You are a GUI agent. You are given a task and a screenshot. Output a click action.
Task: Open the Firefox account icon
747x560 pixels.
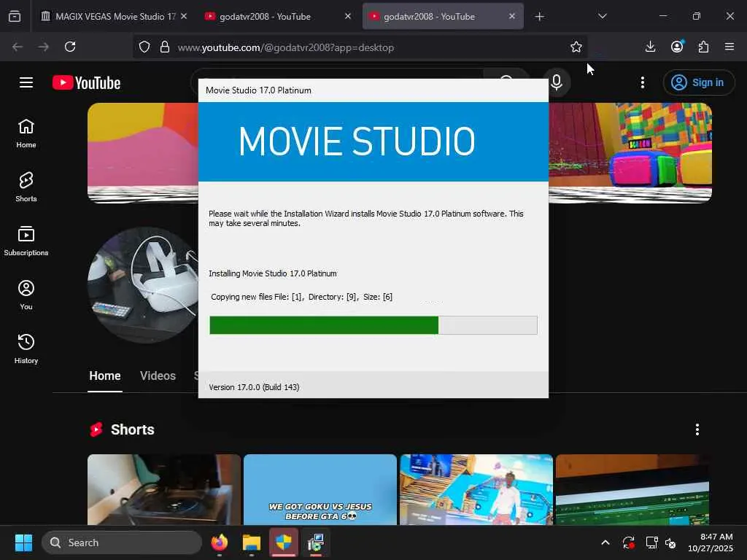click(677, 47)
